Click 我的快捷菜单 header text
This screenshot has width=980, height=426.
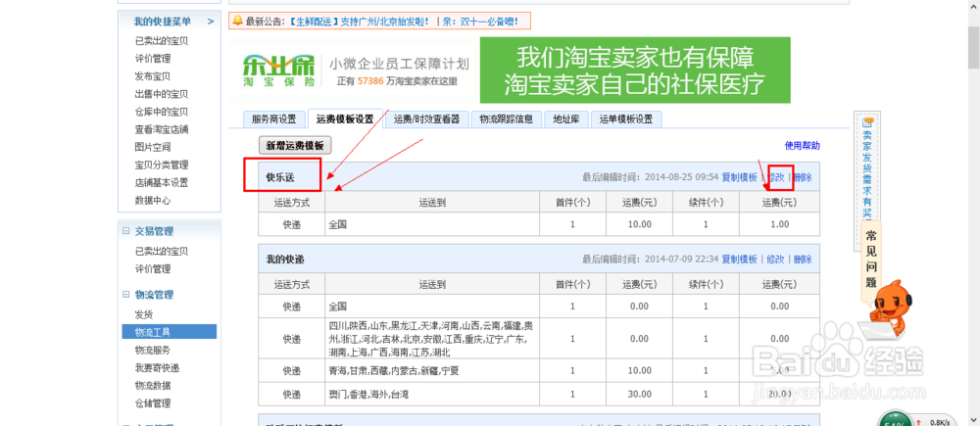pos(163,22)
